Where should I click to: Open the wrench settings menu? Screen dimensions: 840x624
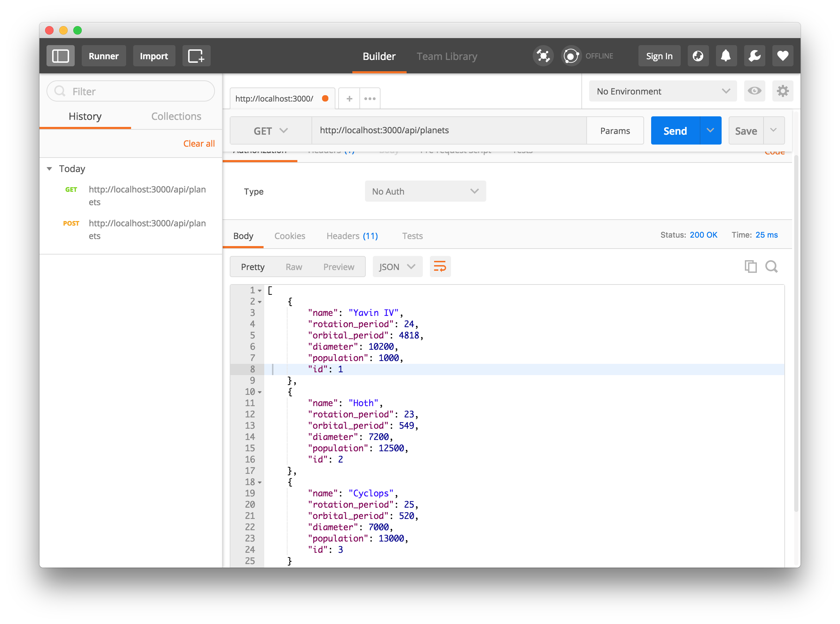coord(754,56)
